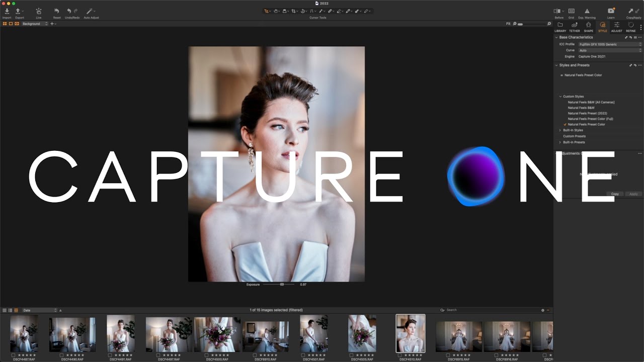Open the ICC Profile dropdown
Image resolution: width=644 pixels, height=362 pixels.
(610, 44)
